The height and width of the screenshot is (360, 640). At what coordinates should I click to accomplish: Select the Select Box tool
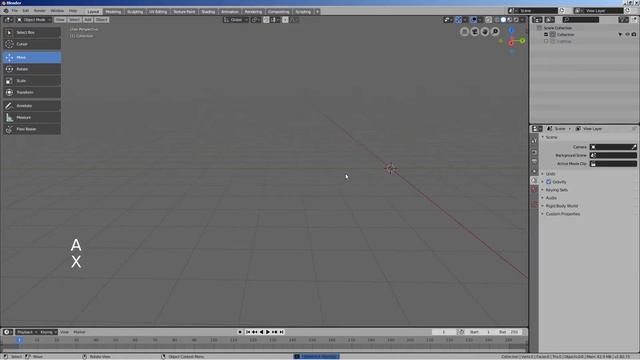point(32,32)
